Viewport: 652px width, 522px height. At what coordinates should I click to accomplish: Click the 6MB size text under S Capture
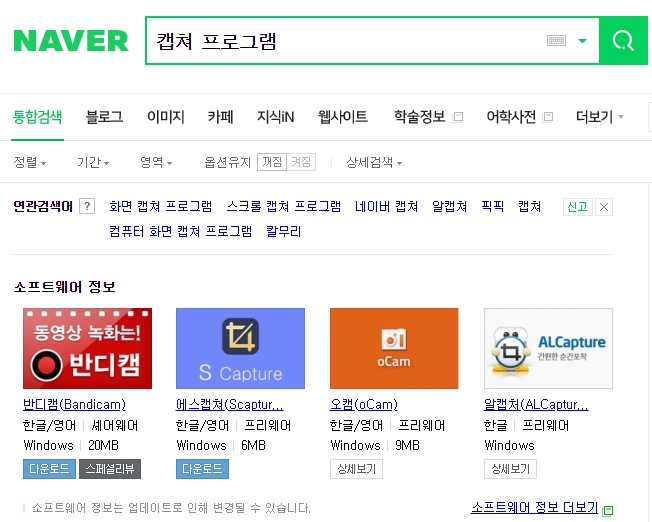point(253,445)
